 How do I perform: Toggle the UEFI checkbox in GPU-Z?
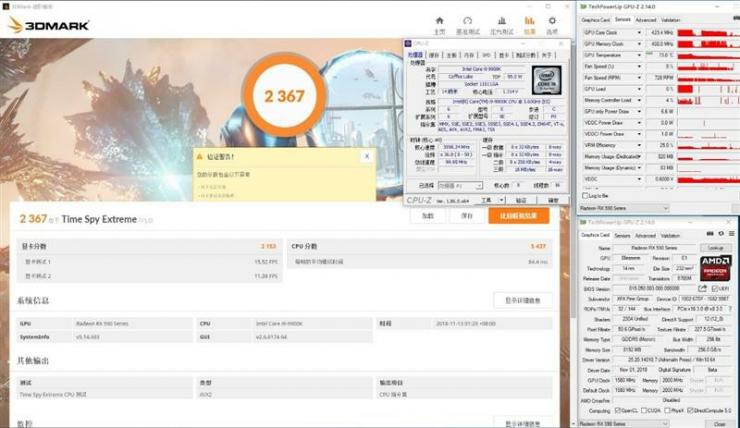click(715, 288)
